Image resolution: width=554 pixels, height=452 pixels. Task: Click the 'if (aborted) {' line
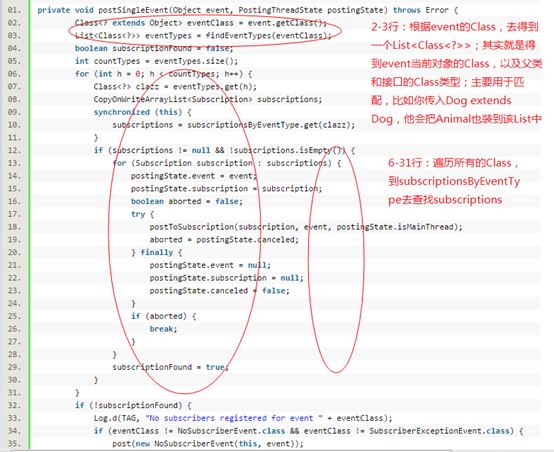[x=164, y=316]
